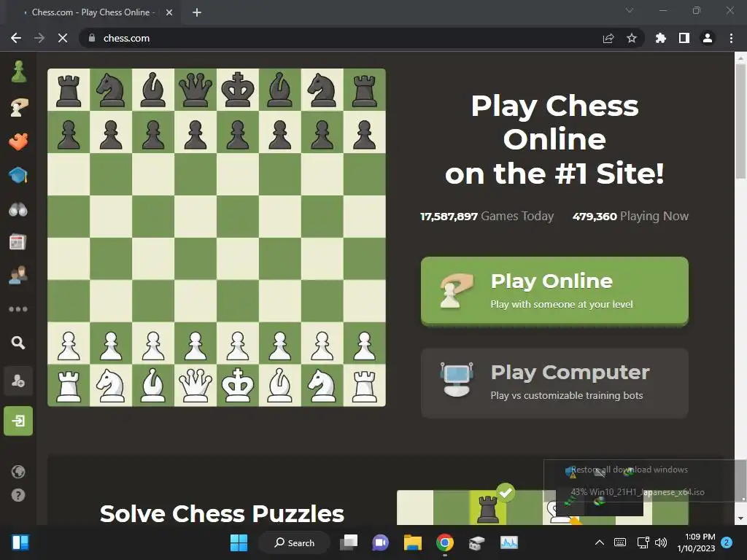The height and width of the screenshot is (560, 747).
Task: Click the page vertical scrollbar thumb
Action: [741, 122]
